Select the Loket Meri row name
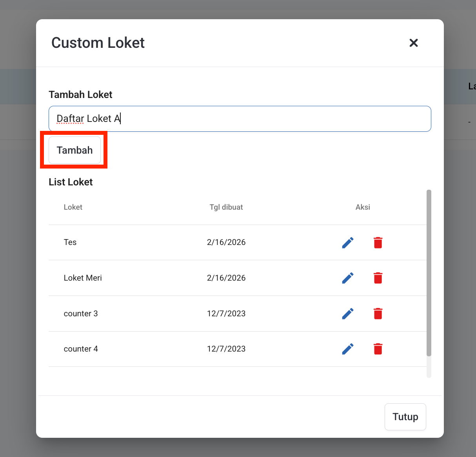The height and width of the screenshot is (457, 476). [x=83, y=278]
